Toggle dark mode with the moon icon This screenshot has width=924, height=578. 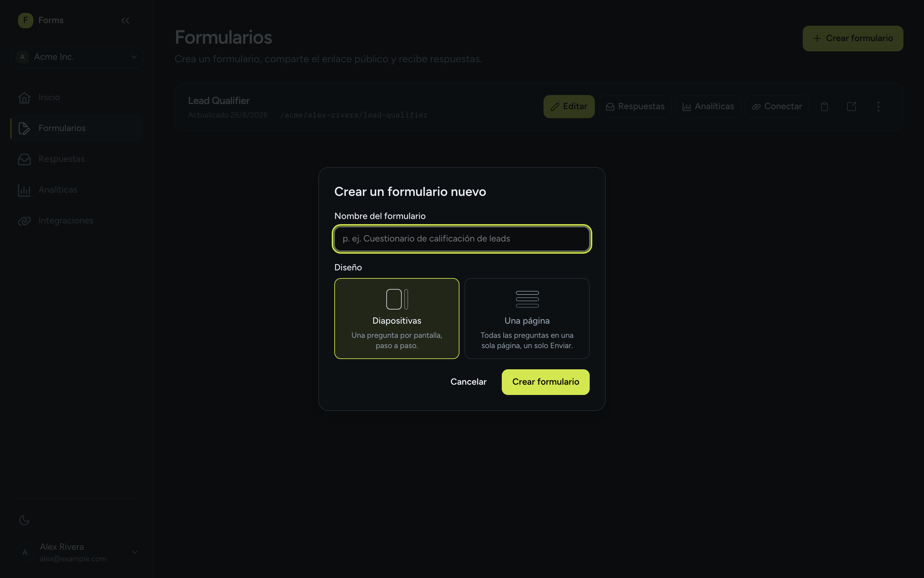[x=24, y=520]
